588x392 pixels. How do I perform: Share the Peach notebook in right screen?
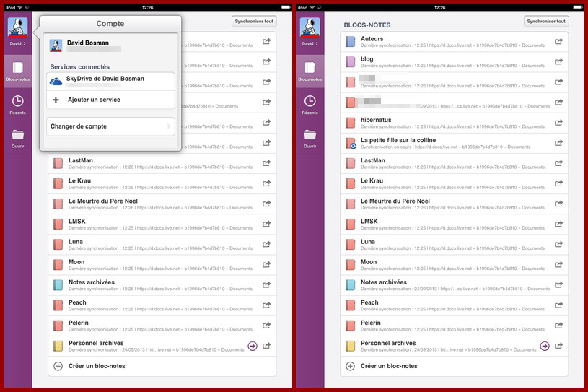click(x=558, y=305)
